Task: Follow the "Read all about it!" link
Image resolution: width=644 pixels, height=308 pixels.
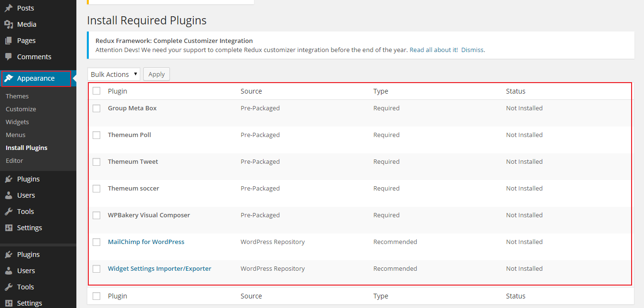Action: click(433, 50)
